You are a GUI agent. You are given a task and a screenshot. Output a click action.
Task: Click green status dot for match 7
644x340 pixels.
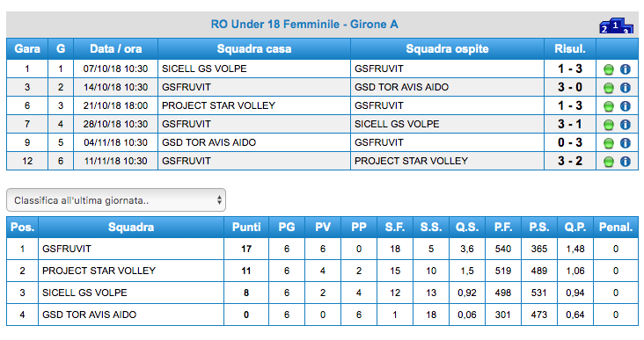click(609, 125)
